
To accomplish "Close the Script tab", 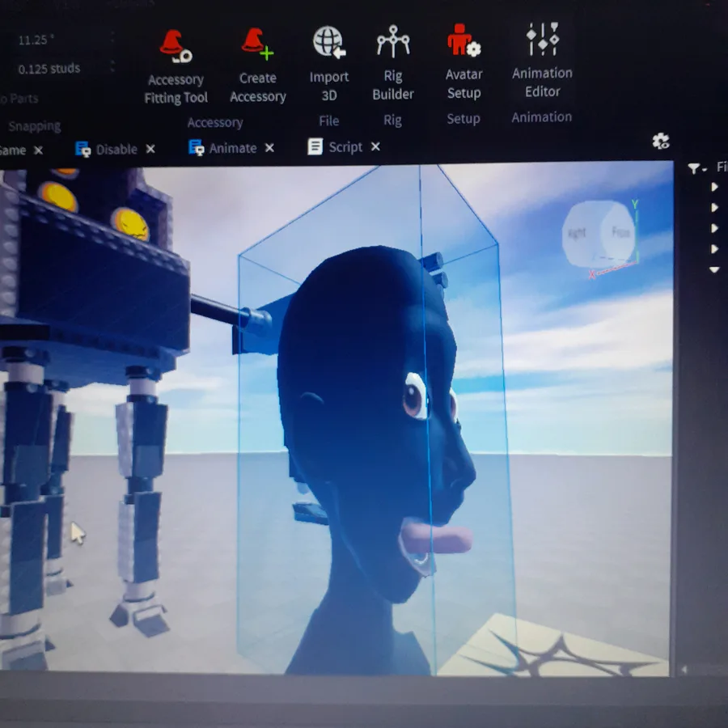I will [x=375, y=146].
